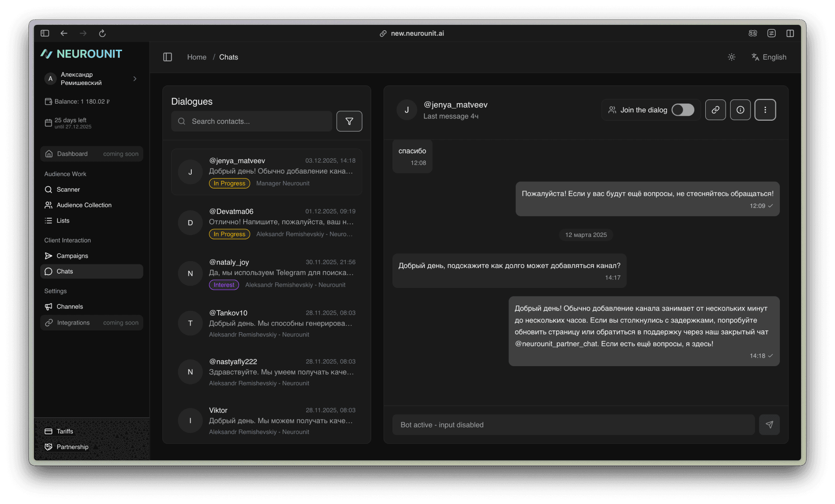835x504 pixels.
Task: Select the Scanner tool in sidebar
Action: pos(67,189)
